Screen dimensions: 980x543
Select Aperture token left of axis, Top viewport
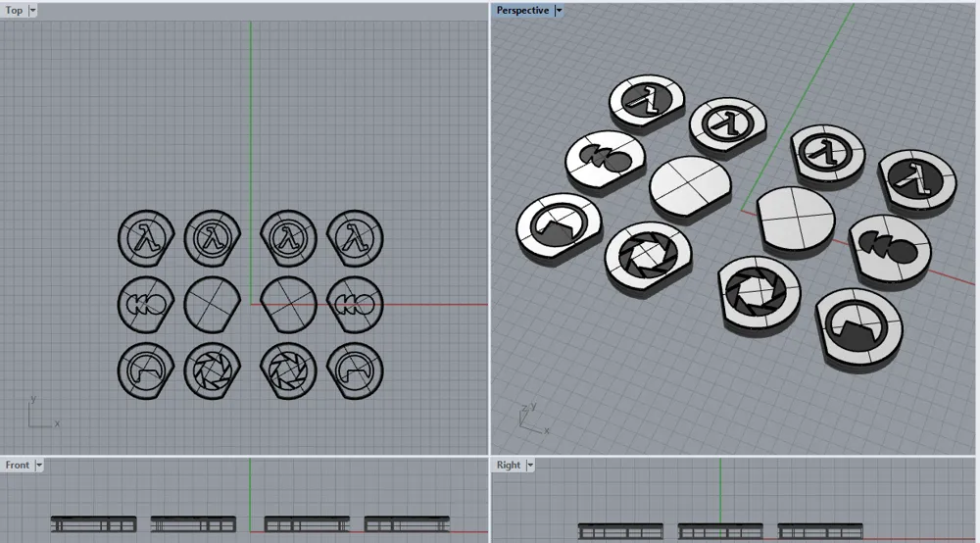coord(213,371)
